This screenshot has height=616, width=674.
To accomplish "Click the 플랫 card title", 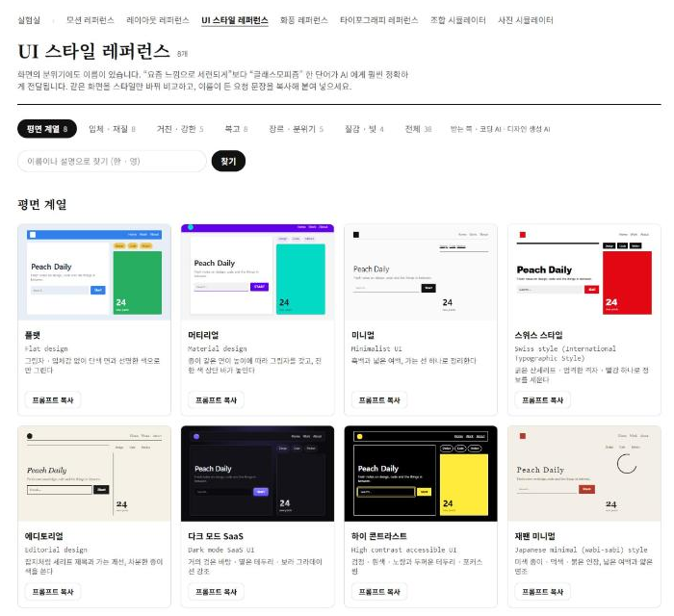I will [32, 335].
